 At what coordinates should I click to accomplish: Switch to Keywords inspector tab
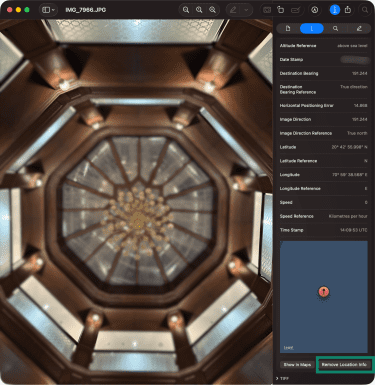tap(335, 29)
